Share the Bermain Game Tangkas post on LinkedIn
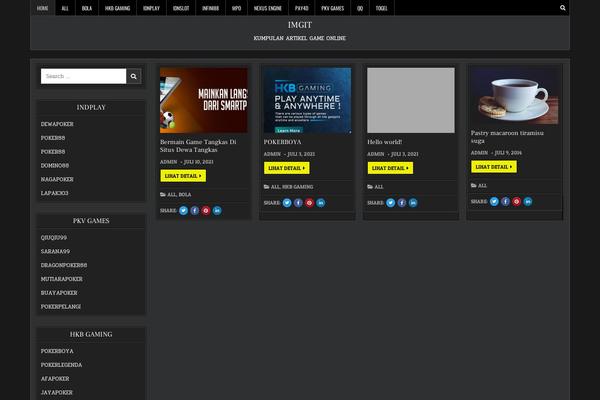Screen dimensions: 600x400 pyautogui.click(x=217, y=211)
